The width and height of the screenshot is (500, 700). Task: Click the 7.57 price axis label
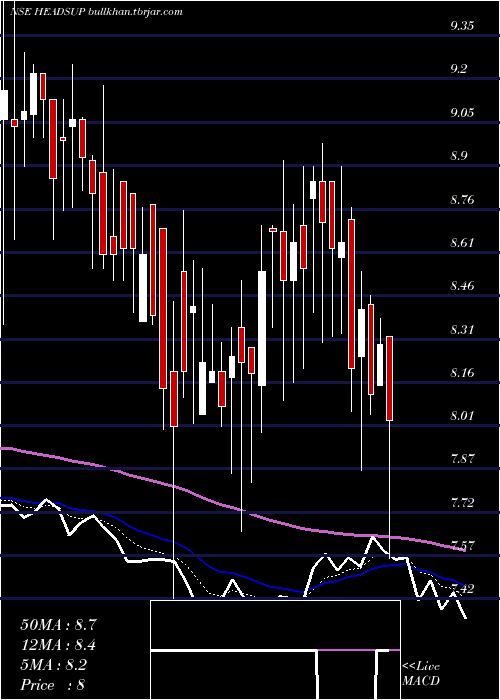point(462,546)
